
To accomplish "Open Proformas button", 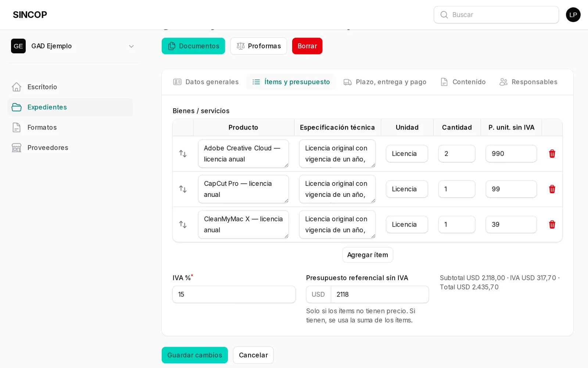I will coord(259,46).
